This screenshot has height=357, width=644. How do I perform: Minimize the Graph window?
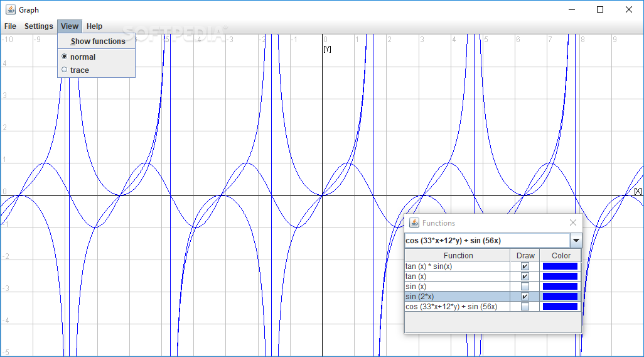coord(571,9)
